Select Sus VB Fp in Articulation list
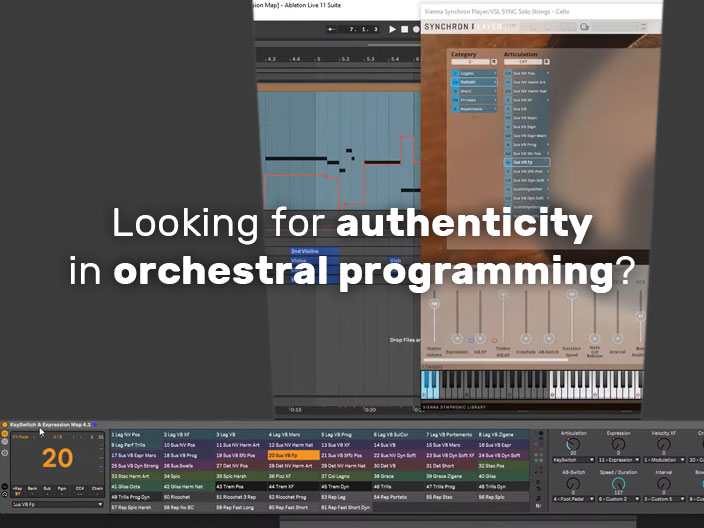Screen dimensions: 704x528 [x=527, y=162]
